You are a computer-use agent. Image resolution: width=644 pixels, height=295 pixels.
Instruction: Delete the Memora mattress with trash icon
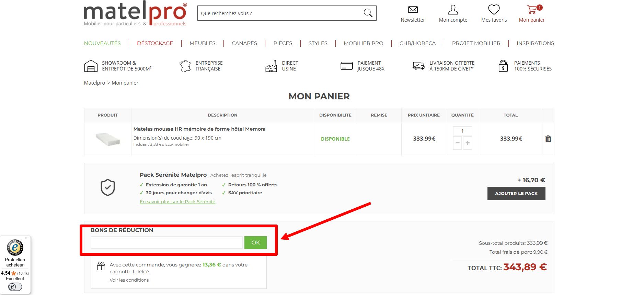click(548, 139)
